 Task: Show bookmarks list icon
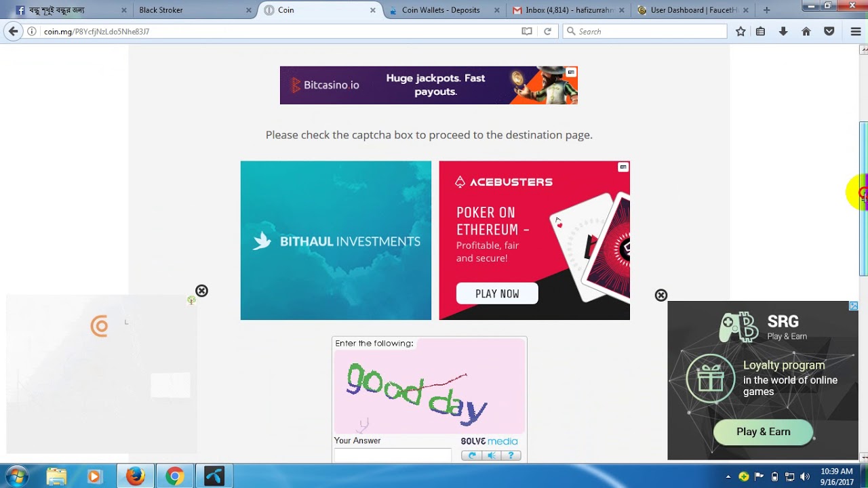761,31
